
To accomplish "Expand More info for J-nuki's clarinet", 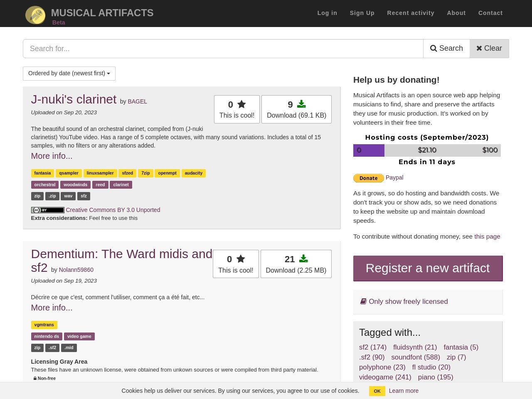I will click(52, 156).
